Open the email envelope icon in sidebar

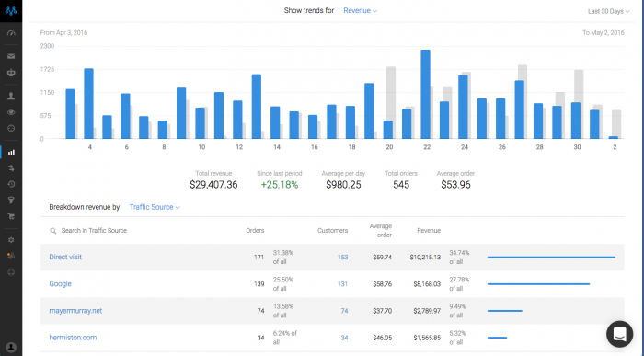point(11,56)
